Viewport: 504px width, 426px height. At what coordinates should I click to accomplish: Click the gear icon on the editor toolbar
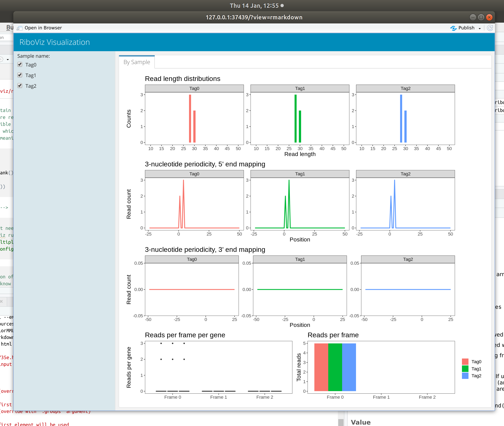click(x=1, y=59)
